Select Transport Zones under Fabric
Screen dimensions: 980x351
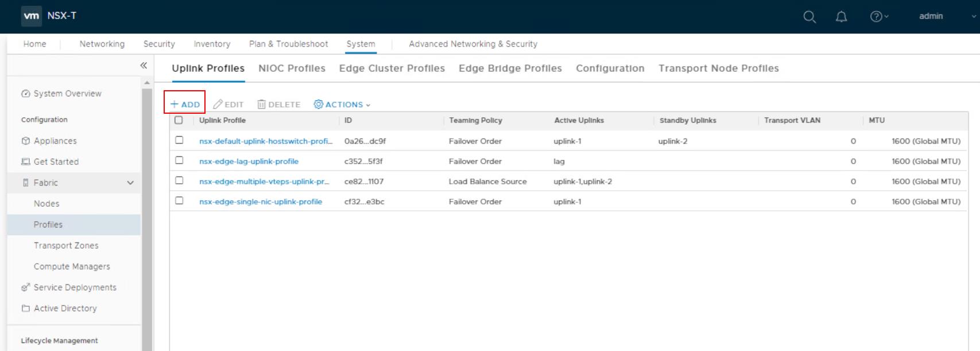point(66,245)
